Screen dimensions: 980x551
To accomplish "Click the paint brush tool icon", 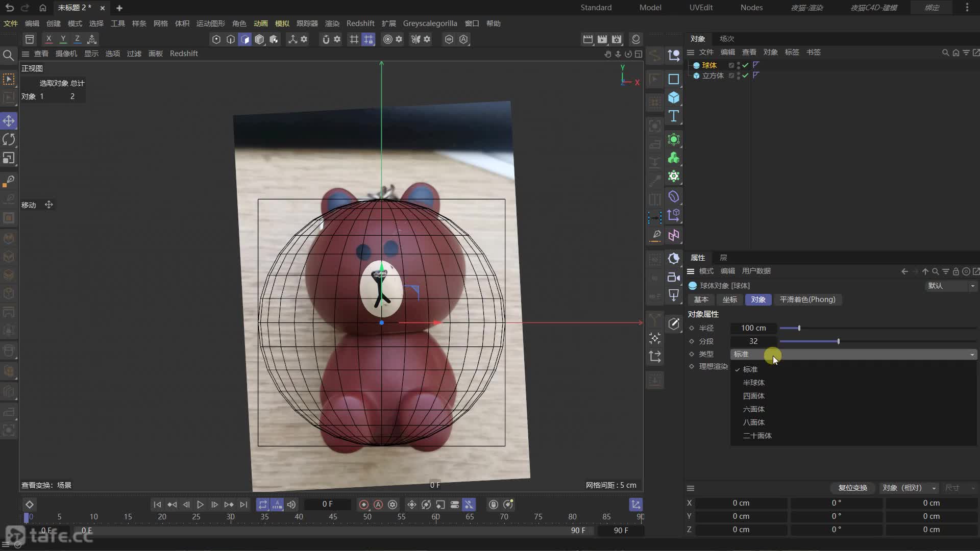I will (9, 181).
